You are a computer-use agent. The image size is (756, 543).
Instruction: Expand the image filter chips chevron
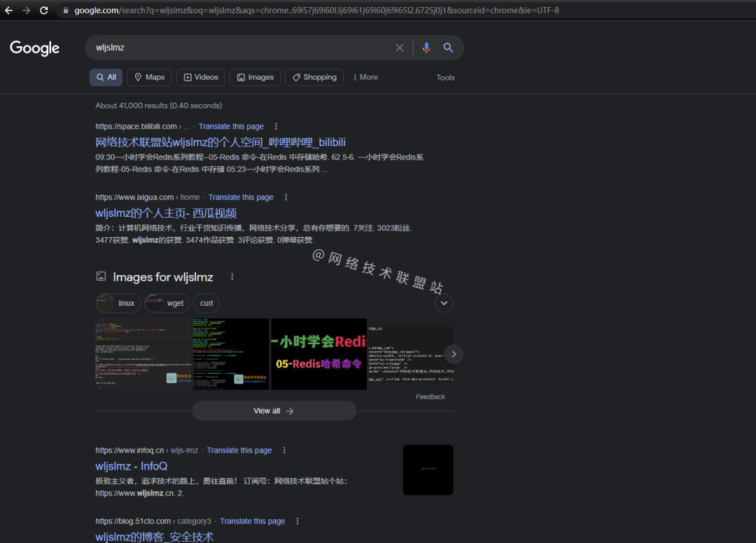tap(444, 303)
